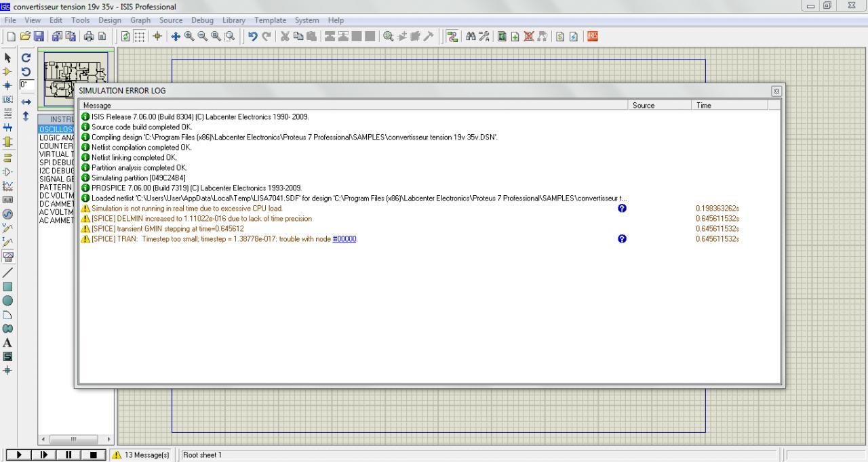Open a design file from disk
This screenshot has width=868, height=462.
(x=25, y=36)
